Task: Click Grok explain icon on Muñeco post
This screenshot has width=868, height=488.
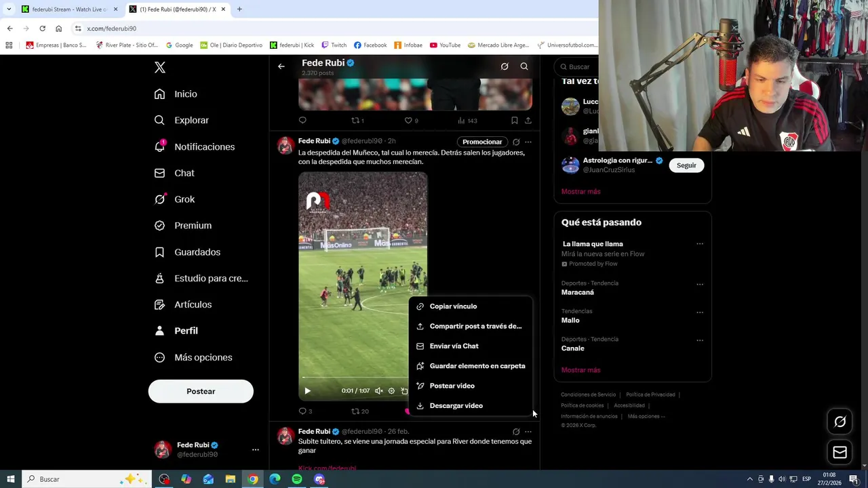Action: tap(516, 142)
